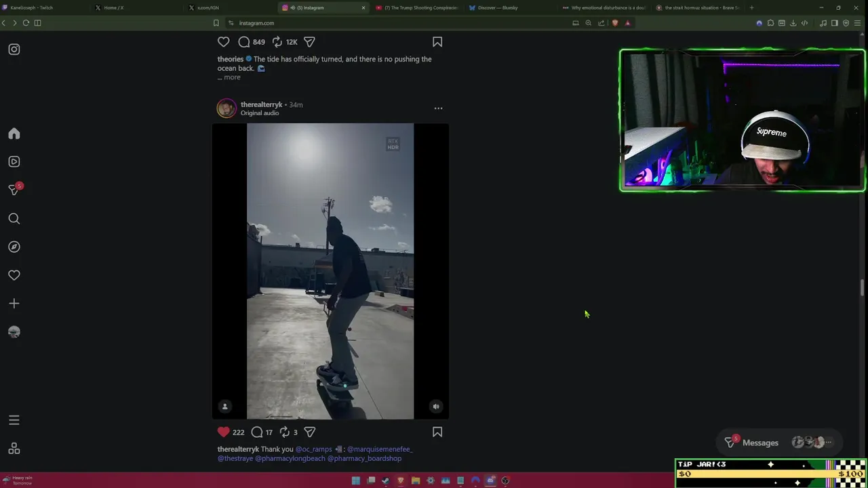Image resolution: width=868 pixels, height=488 pixels.
Task: Go back in browser
Action: (4, 23)
